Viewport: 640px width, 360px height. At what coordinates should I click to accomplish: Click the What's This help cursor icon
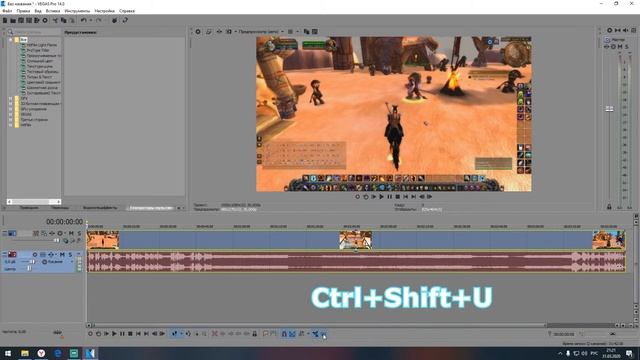click(x=125, y=20)
